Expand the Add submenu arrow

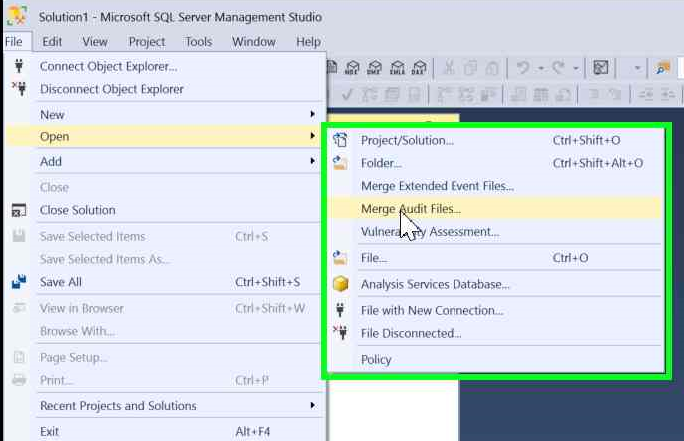(x=312, y=161)
